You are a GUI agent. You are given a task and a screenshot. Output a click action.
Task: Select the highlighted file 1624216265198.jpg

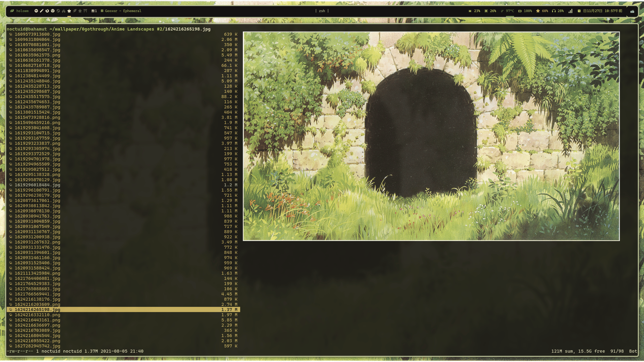123,310
